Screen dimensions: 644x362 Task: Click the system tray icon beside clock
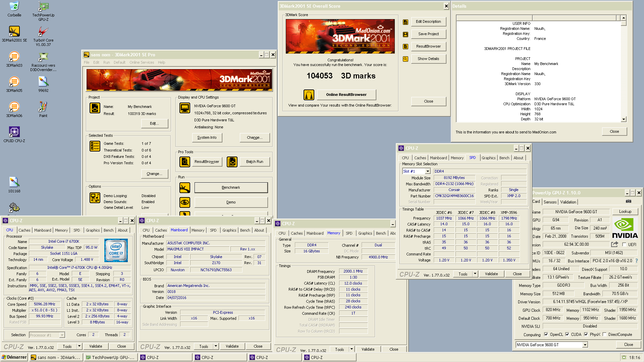tap(624, 358)
